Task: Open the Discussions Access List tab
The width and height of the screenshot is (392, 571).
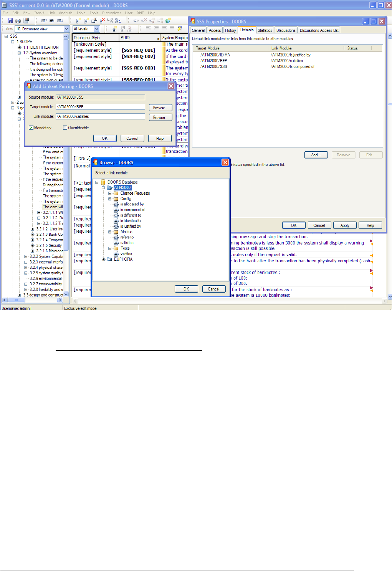Action: point(319,30)
